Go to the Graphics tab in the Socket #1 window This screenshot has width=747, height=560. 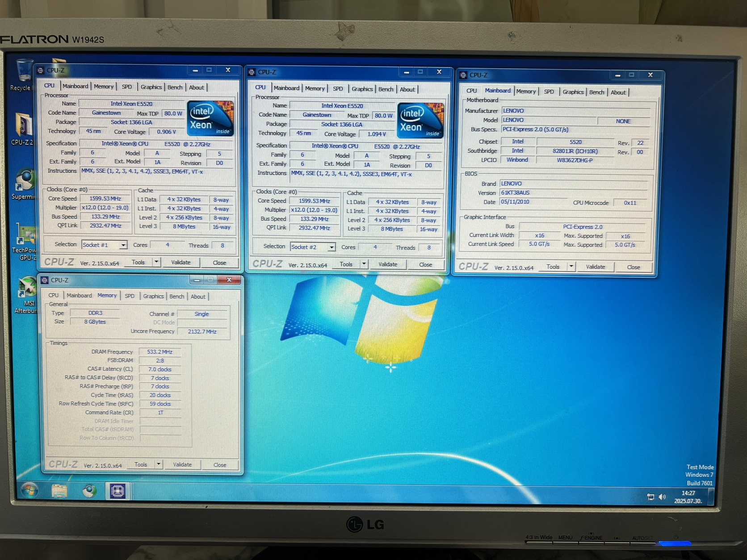tap(151, 87)
